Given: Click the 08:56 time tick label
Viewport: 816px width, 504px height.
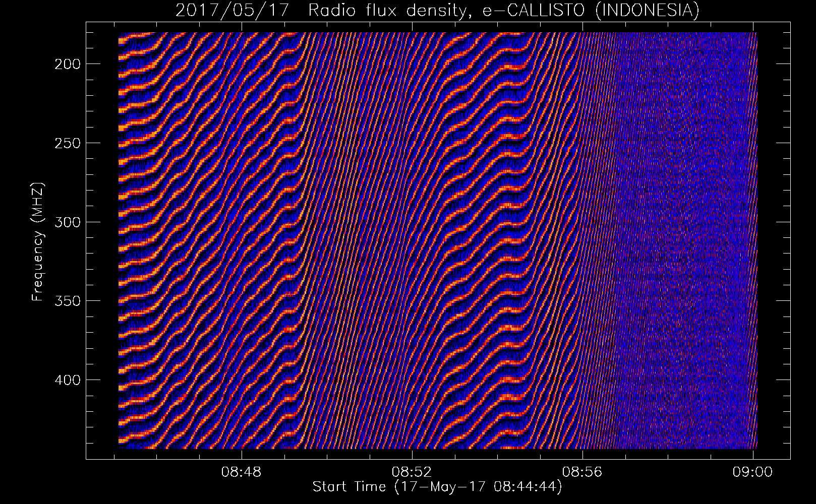Looking at the screenshot, I should 582,472.
